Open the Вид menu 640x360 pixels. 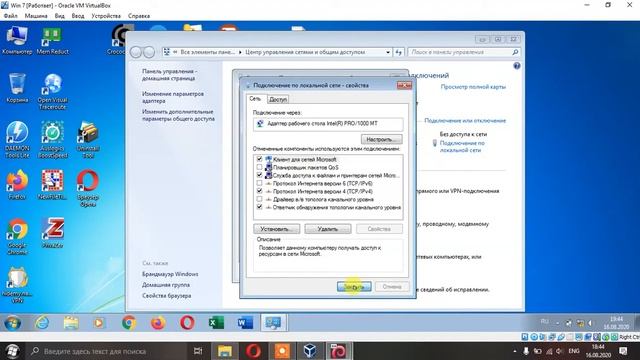coord(60,16)
